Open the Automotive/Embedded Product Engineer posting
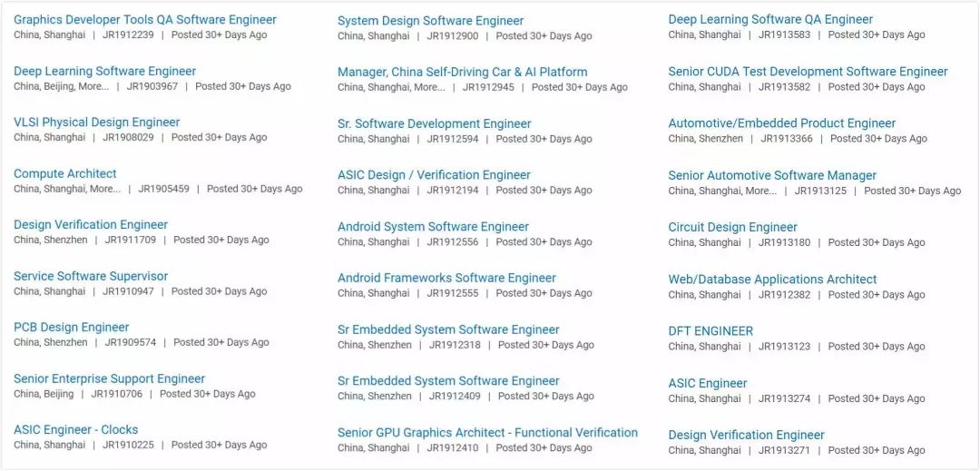This screenshot has width=980, height=471. tap(781, 123)
